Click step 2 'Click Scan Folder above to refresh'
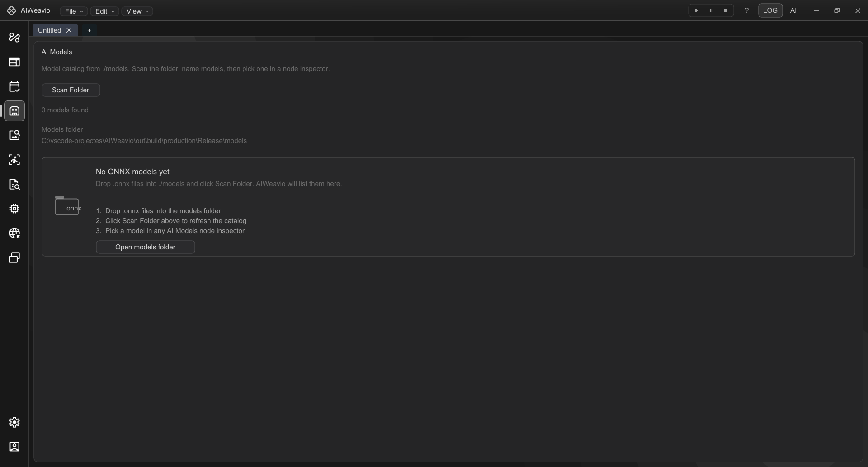The width and height of the screenshot is (868, 467). click(171, 221)
